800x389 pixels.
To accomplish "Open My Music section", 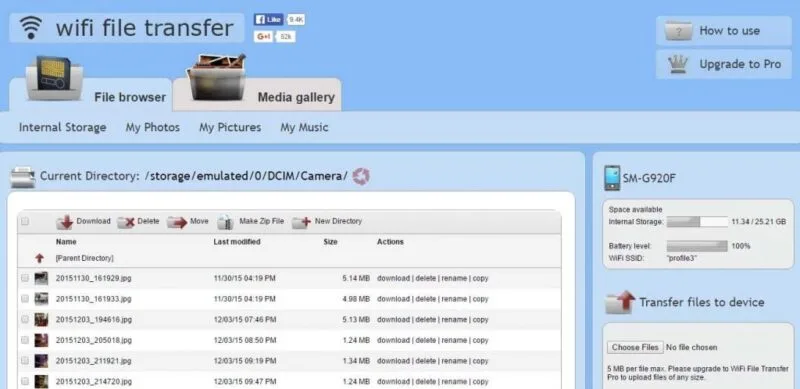I will point(304,128).
